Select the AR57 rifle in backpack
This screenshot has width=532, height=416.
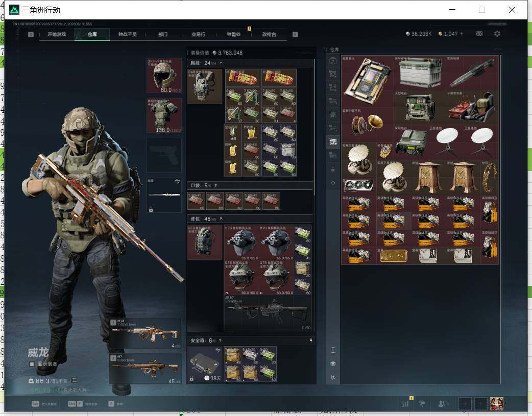point(268,312)
